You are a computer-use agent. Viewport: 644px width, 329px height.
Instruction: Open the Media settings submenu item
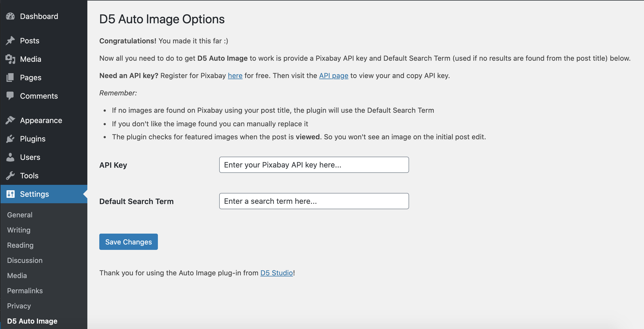(x=17, y=275)
